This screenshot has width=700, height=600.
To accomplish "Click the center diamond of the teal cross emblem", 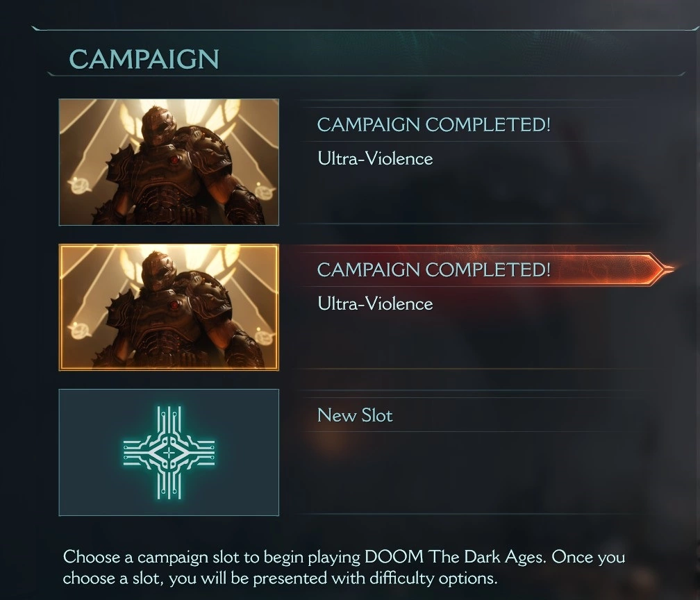I will pos(169,453).
